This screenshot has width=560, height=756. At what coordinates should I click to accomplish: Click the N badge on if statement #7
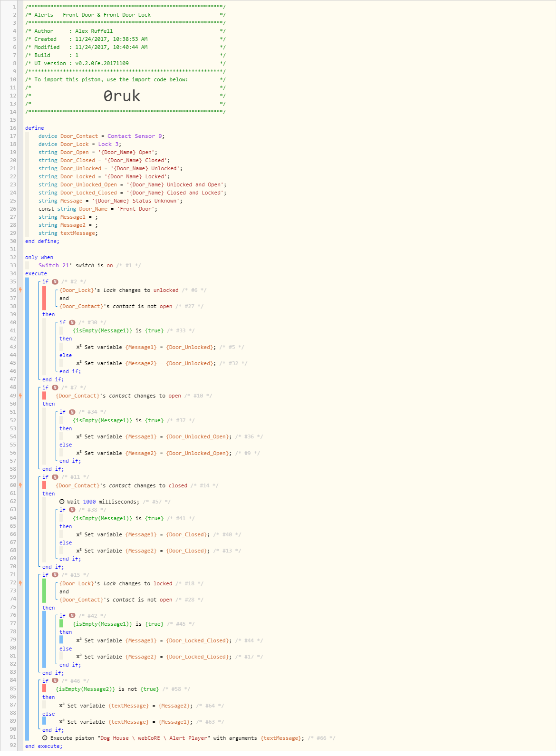pyautogui.click(x=55, y=388)
